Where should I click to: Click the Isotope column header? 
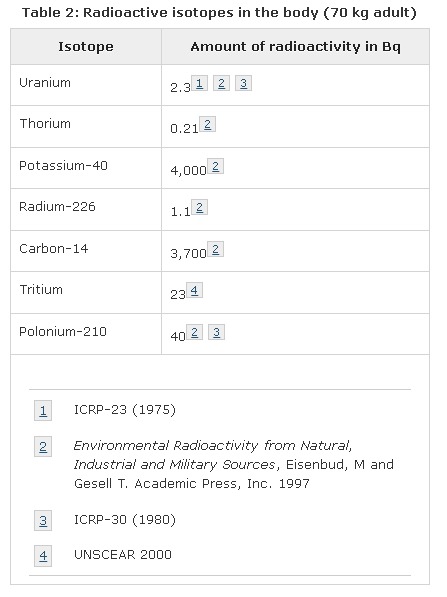(x=86, y=46)
